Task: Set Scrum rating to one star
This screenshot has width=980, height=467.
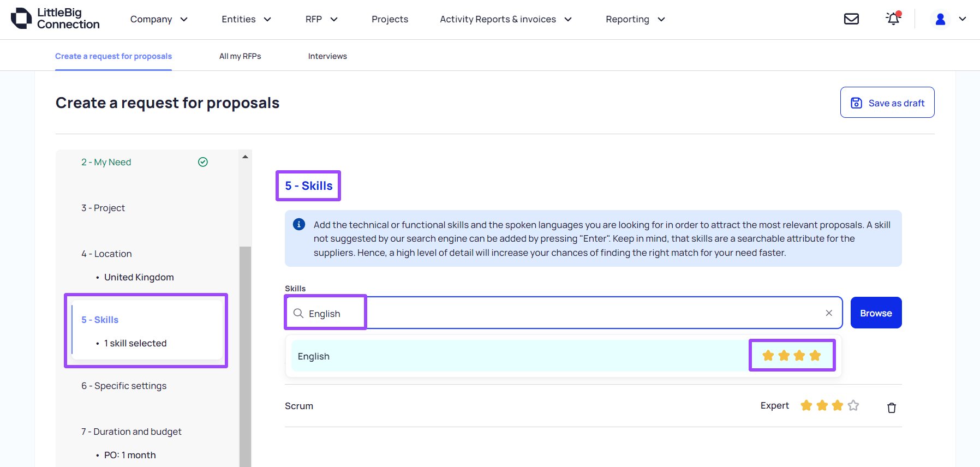Action: [x=806, y=405]
